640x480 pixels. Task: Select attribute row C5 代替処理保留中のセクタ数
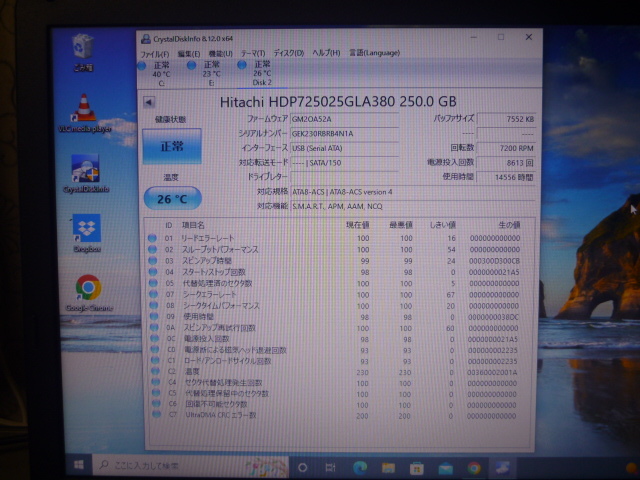point(338,394)
